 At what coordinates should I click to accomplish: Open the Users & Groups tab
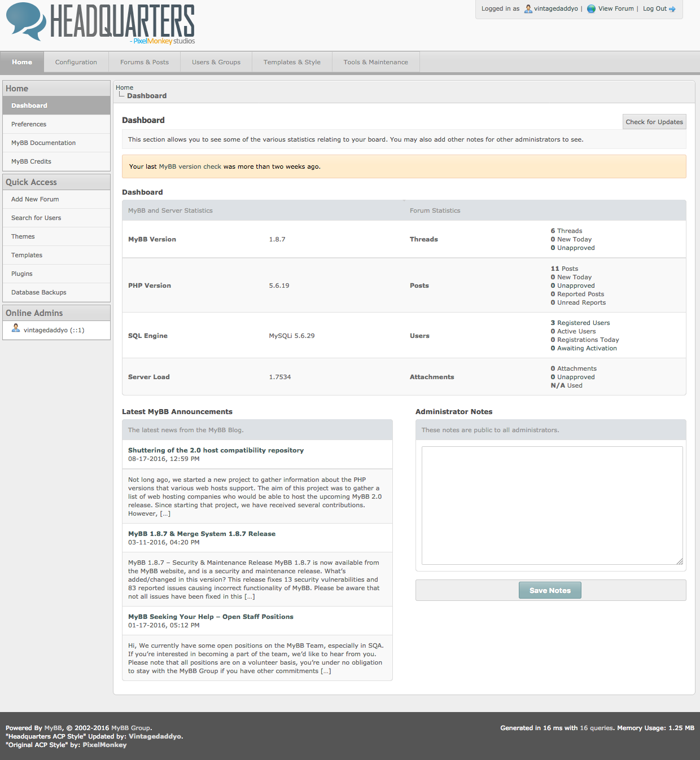(216, 62)
